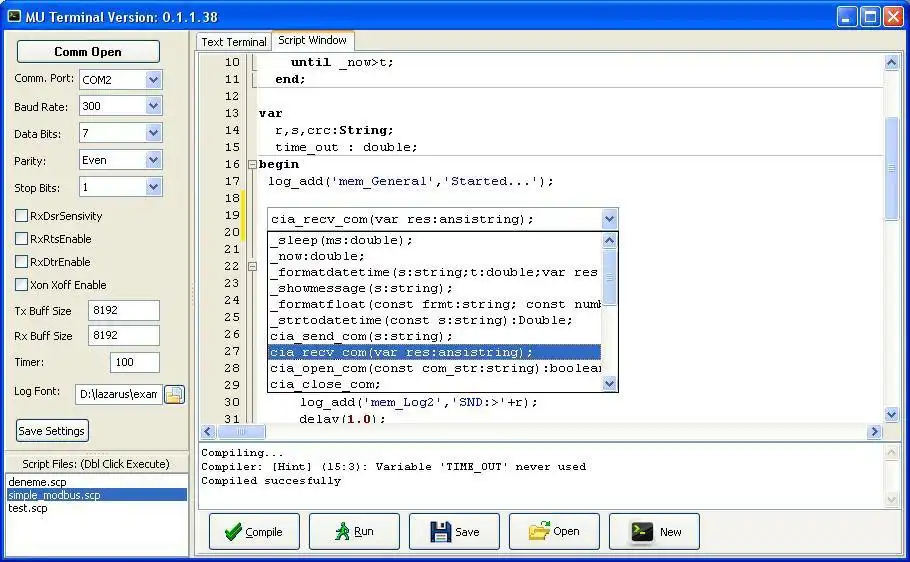This screenshot has height=562, width=910.
Task: Click the Save floppy disk icon
Action: tap(440, 531)
